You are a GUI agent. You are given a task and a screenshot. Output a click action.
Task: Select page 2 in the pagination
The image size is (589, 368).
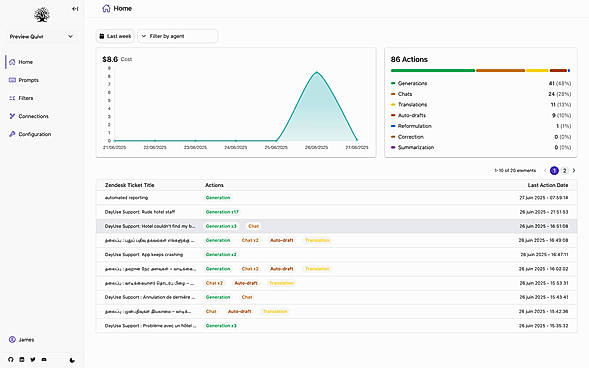pyautogui.click(x=564, y=170)
